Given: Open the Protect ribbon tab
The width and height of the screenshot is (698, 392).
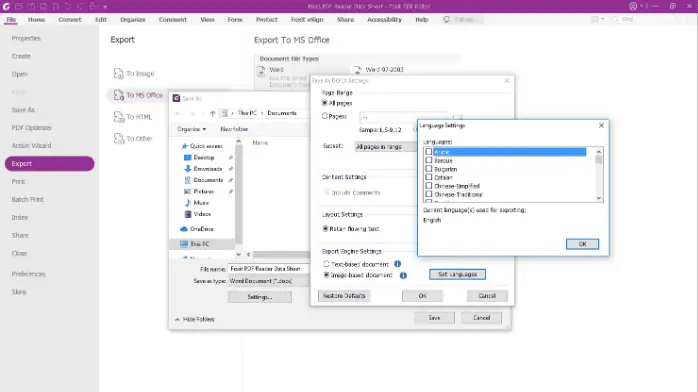Looking at the screenshot, I should 267,20.
